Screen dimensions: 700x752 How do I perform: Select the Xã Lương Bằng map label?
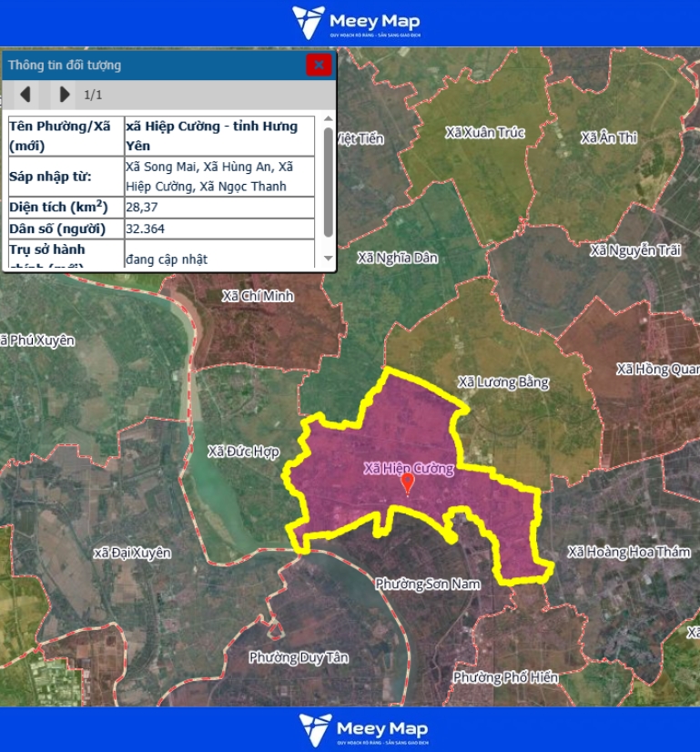pos(503,382)
